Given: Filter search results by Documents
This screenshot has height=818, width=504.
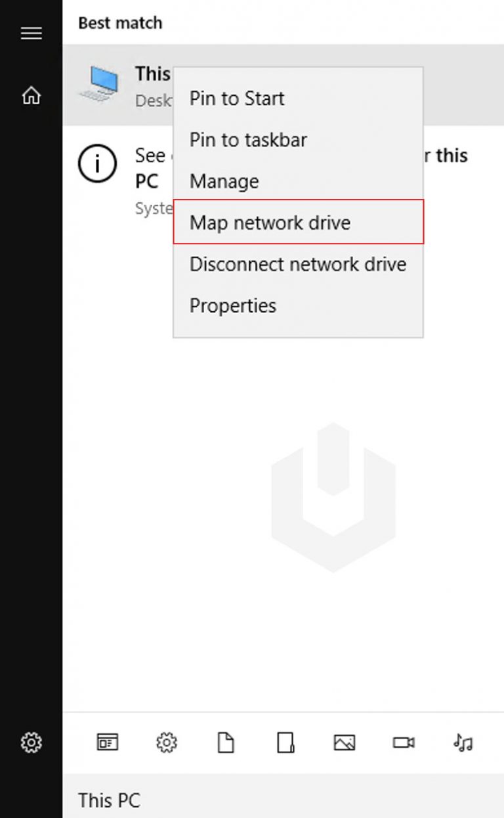Looking at the screenshot, I should pos(226,743).
